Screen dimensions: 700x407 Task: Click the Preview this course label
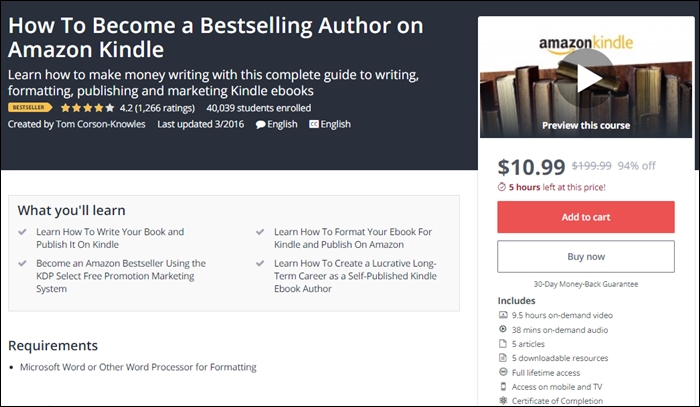click(x=586, y=126)
